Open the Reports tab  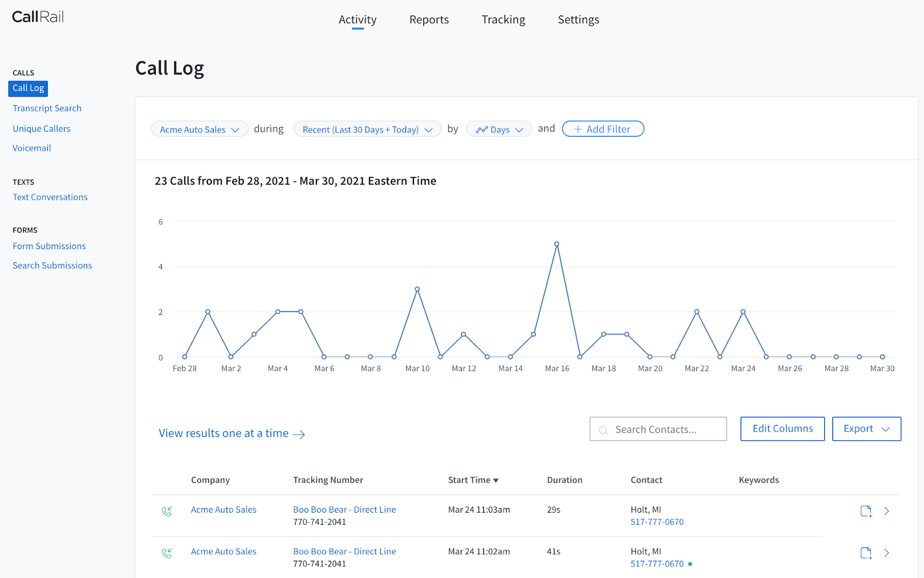tap(429, 20)
